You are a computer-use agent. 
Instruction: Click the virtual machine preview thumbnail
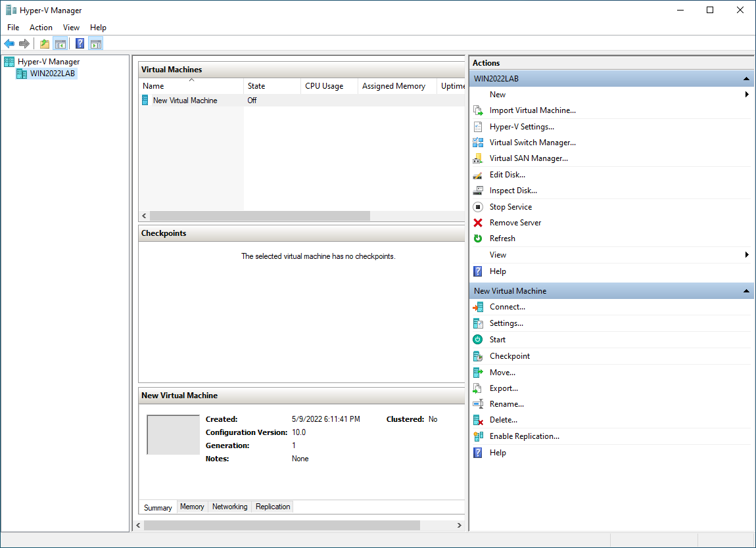pyautogui.click(x=173, y=435)
